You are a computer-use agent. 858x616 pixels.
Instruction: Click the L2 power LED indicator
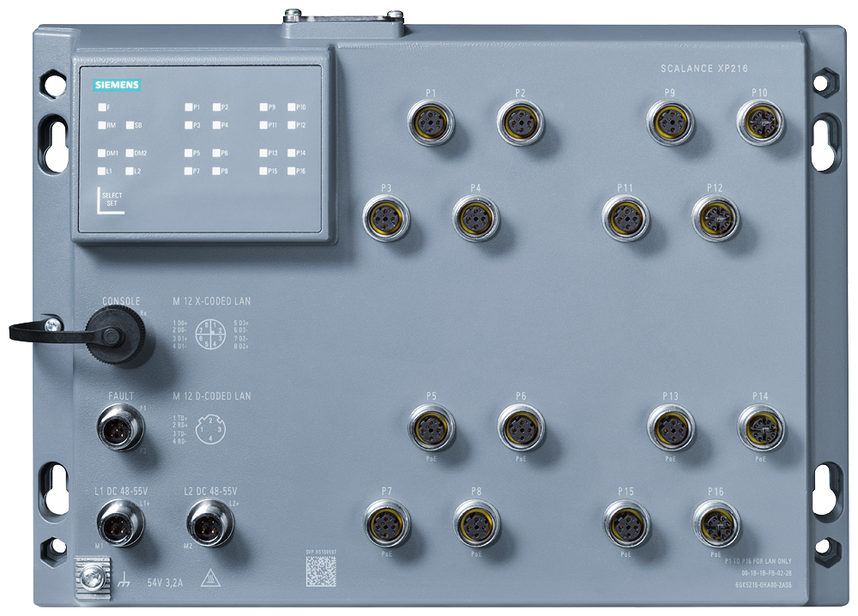coord(130,172)
